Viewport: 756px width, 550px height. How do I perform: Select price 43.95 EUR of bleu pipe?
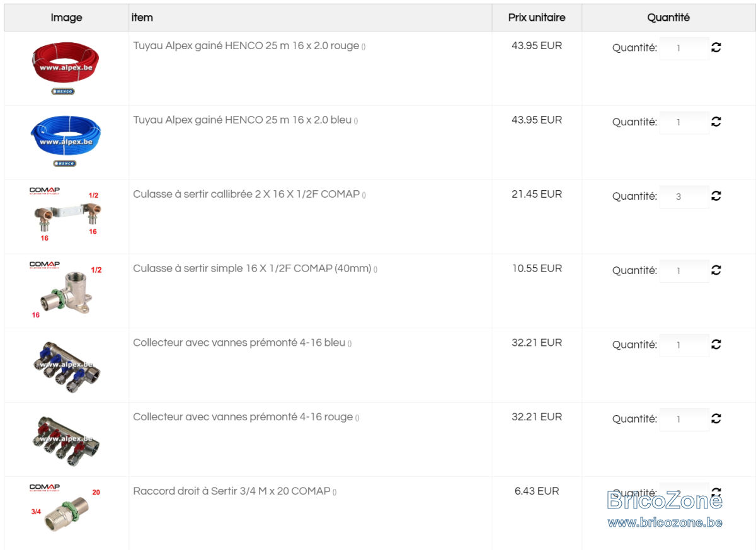537,120
